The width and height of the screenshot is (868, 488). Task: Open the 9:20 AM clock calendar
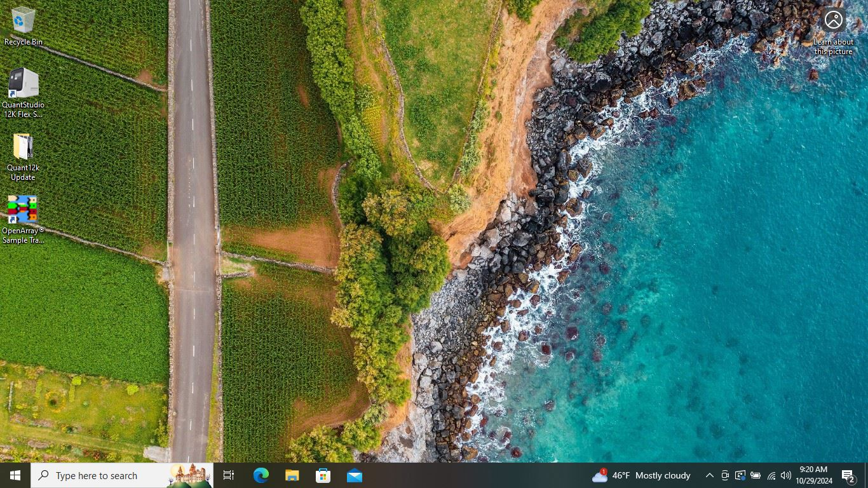[x=814, y=475]
